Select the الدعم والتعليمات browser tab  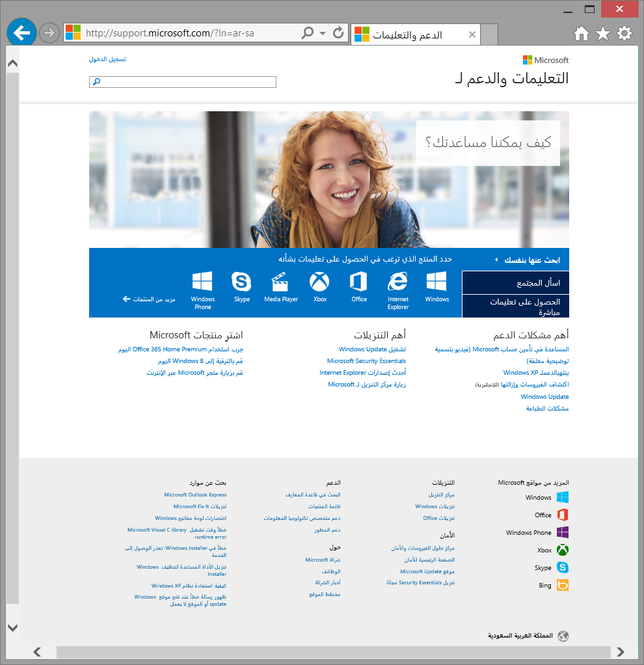416,34
